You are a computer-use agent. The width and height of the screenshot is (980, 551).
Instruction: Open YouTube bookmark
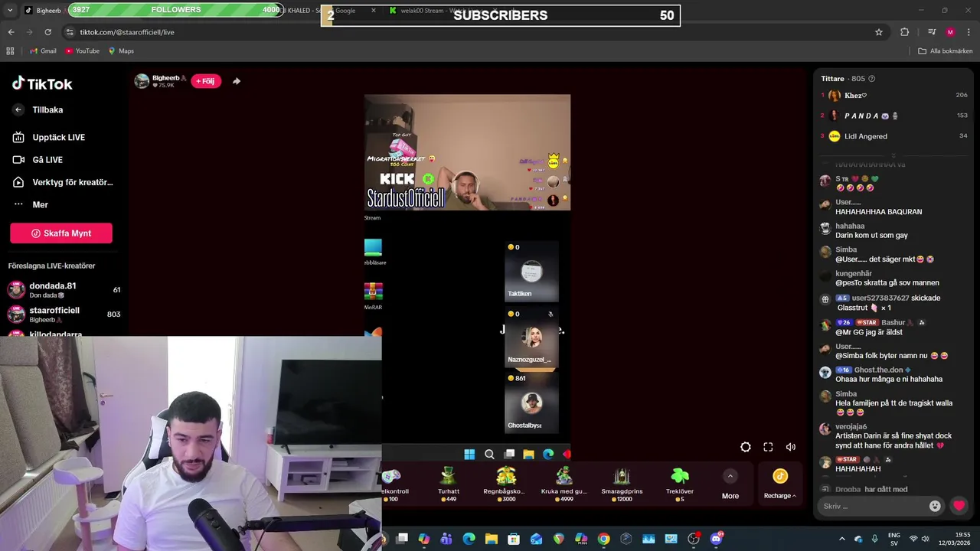click(82, 51)
